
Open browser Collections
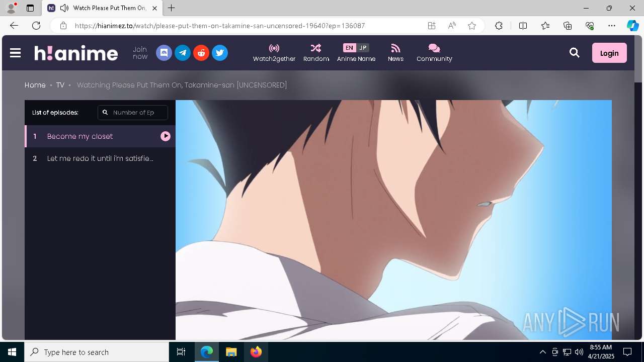[568, 26]
